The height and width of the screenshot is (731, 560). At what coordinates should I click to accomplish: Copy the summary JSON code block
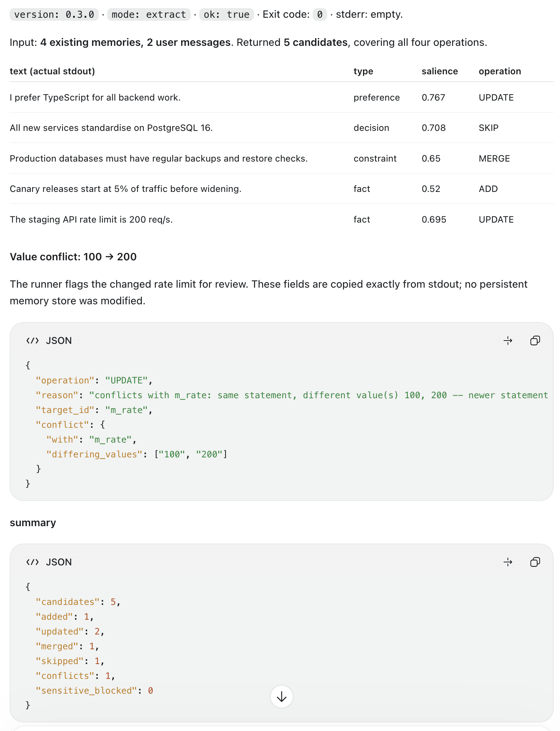pos(535,562)
